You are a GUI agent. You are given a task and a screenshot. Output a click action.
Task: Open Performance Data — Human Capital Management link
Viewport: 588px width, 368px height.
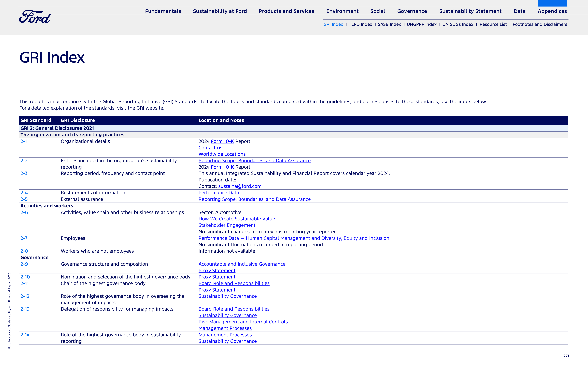click(x=294, y=238)
